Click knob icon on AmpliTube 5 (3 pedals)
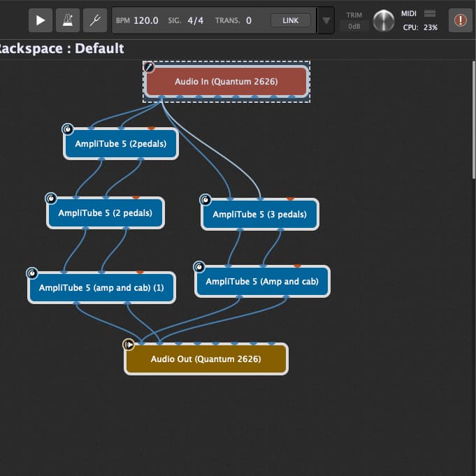The image size is (476, 476). pos(205,200)
